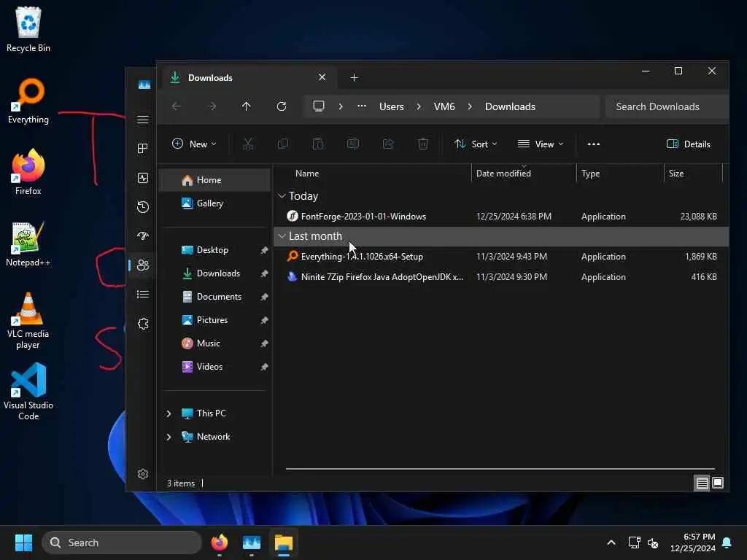The image size is (747, 560).
Task: Expand Network in navigation pane
Action: click(x=169, y=437)
